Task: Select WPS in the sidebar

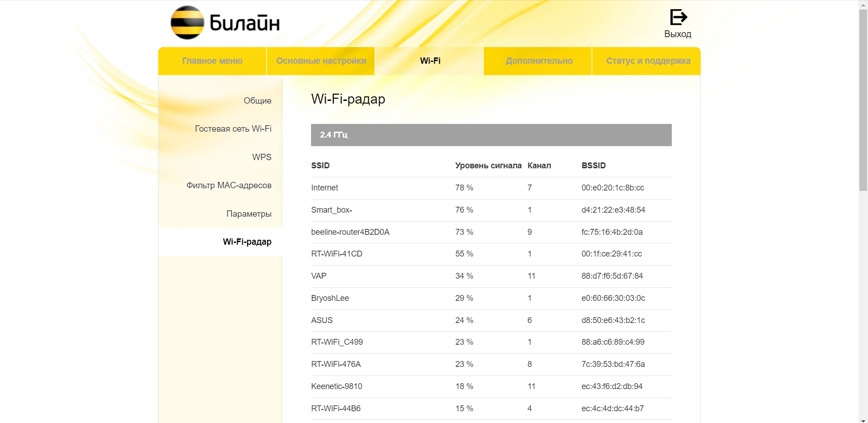Action: pyautogui.click(x=262, y=157)
